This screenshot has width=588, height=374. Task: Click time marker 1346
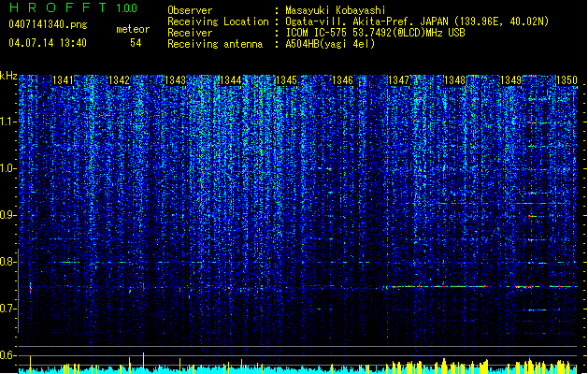(x=343, y=80)
